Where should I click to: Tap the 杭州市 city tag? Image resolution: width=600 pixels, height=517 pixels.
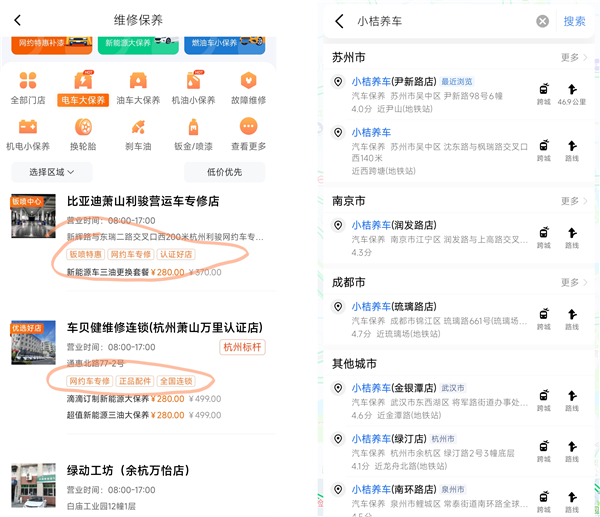click(x=443, y=439)
